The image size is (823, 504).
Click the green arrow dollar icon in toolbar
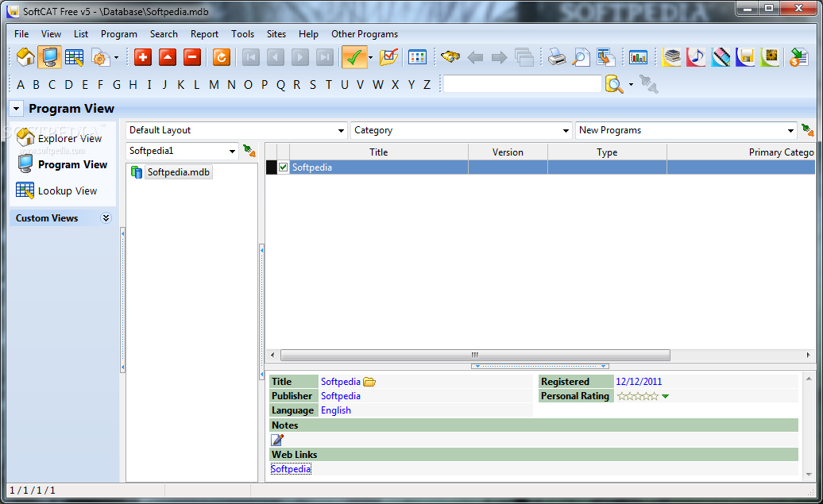(x=799, y=57)
